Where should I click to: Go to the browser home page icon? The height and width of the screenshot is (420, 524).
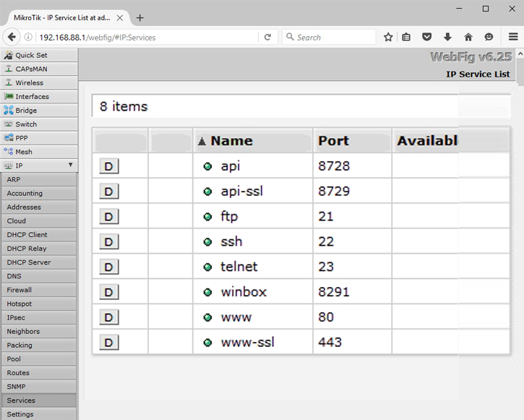468,37
